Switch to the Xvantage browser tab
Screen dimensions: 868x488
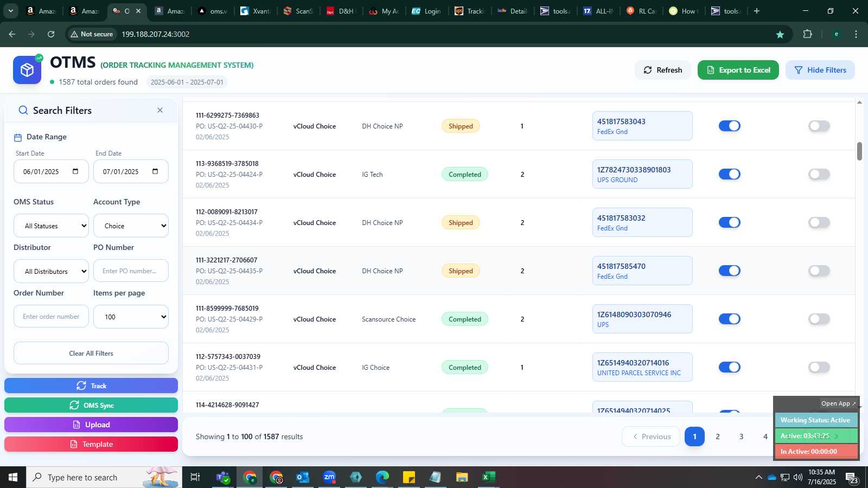[x=256, y=11]
